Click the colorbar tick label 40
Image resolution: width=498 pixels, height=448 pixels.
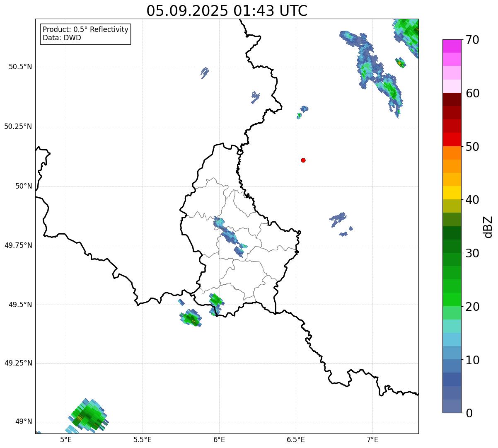tap(472, 200)
